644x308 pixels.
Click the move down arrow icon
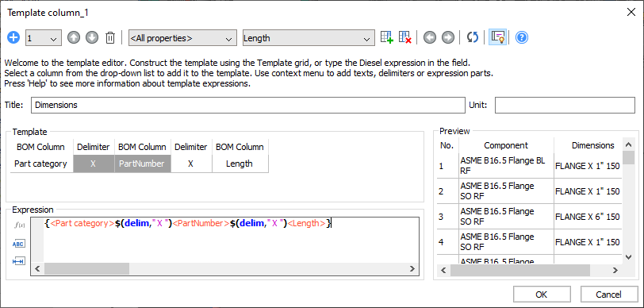(x=92, y=38)
